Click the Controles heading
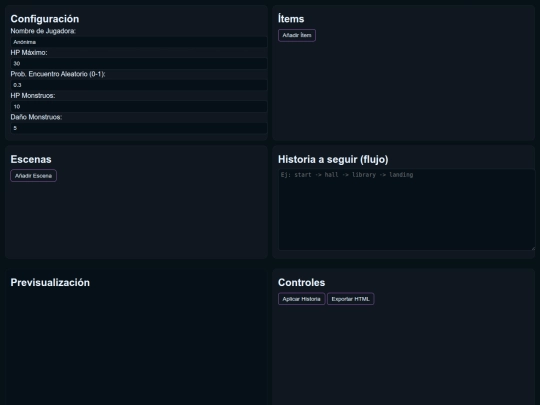The height and width of the screenshot is (405, 540). (x=301, y=282)
